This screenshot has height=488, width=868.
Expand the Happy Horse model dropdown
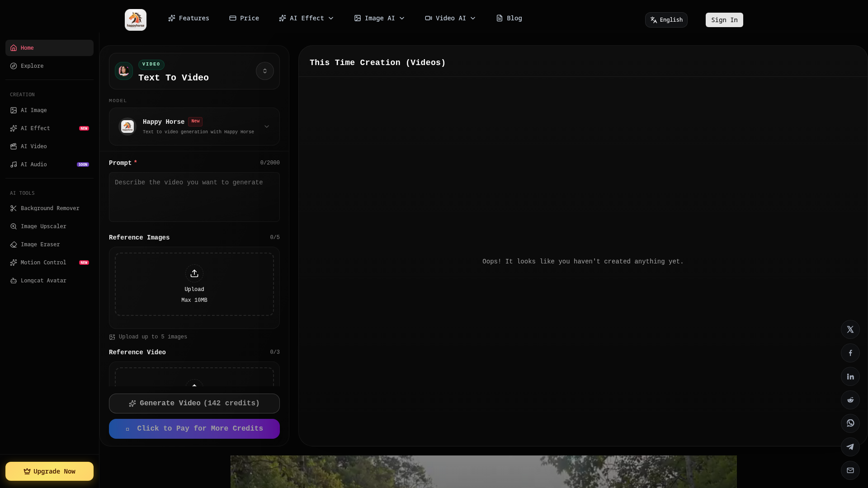click(x=266, y=127)
